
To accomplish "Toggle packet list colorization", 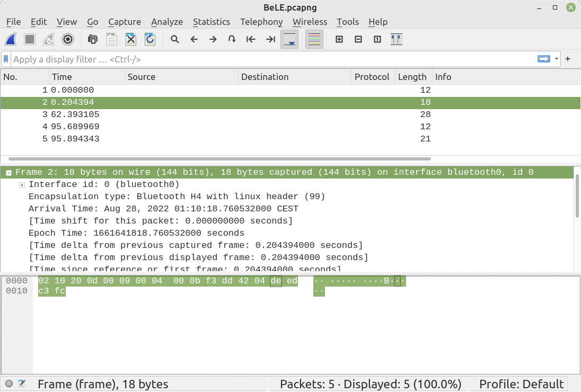I will (x=314, y=39).
